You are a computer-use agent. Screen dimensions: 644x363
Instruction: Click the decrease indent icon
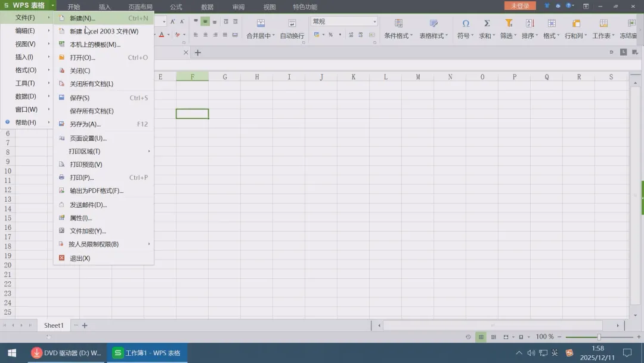[x=226, y=21]
